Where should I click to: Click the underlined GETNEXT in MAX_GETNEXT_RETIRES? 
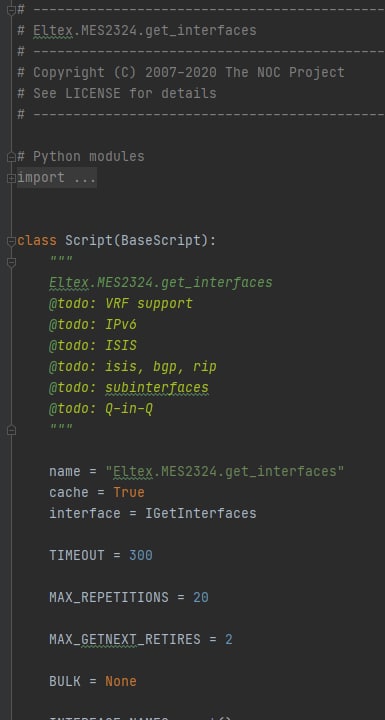[x=109, y=639]
